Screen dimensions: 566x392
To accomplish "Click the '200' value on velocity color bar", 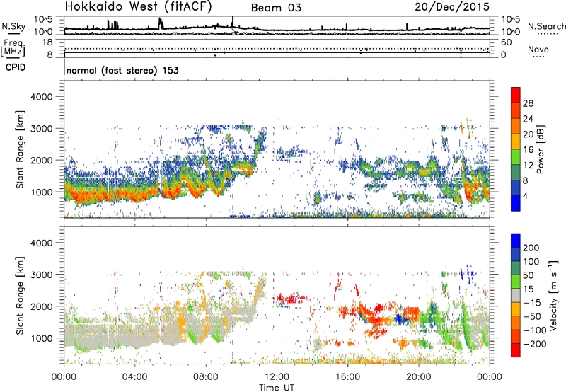I will click(531, 248).
